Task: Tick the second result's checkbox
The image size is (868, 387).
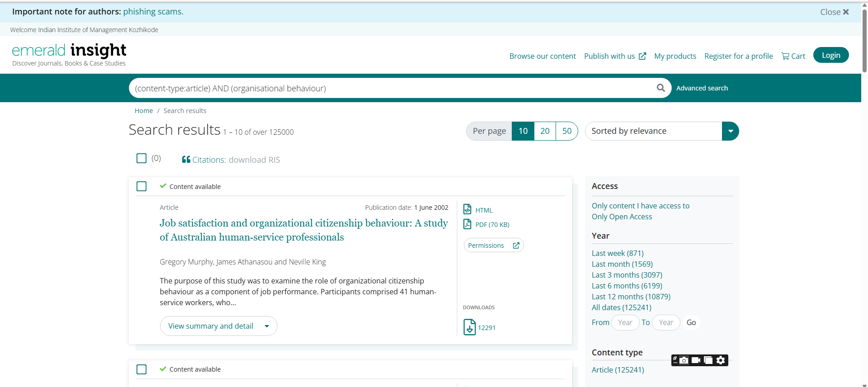Action: tap(142, 369)
